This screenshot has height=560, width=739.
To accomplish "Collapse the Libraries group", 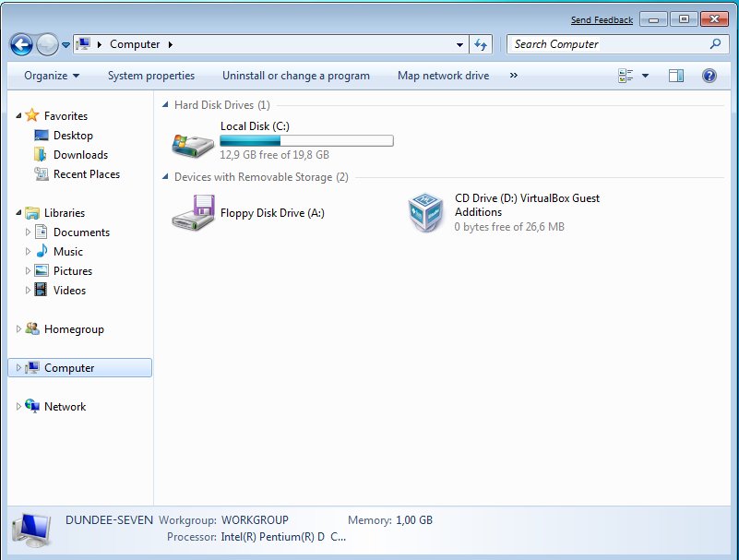I will (x=18, y=212).
